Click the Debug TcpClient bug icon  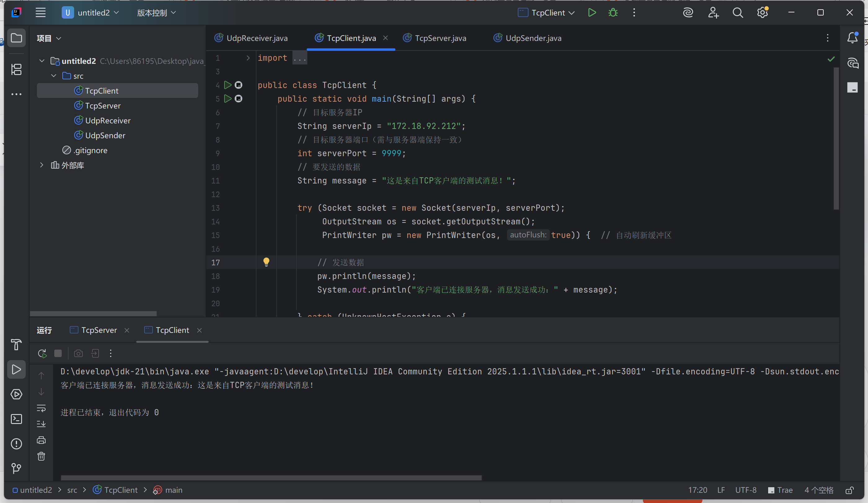point(613,13)
